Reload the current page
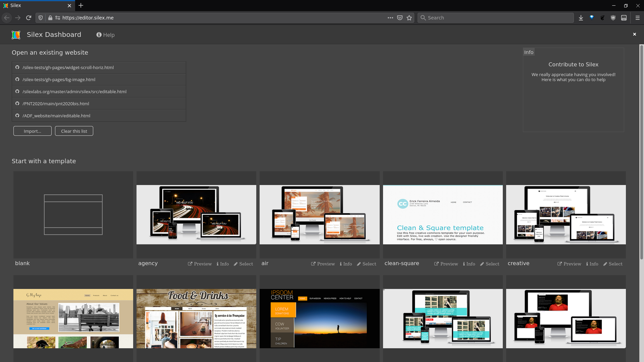This screenshot has height=362, width=644. click(x=29, y=17)
